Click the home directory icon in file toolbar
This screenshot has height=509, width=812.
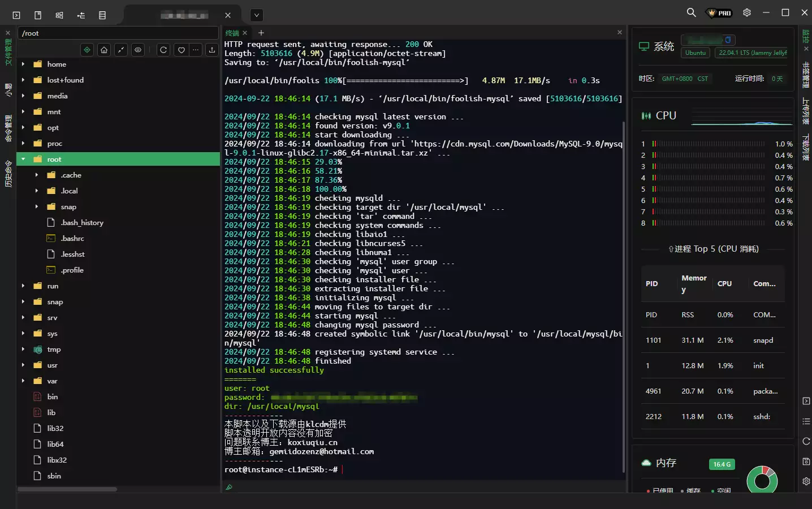click(104, 50)
